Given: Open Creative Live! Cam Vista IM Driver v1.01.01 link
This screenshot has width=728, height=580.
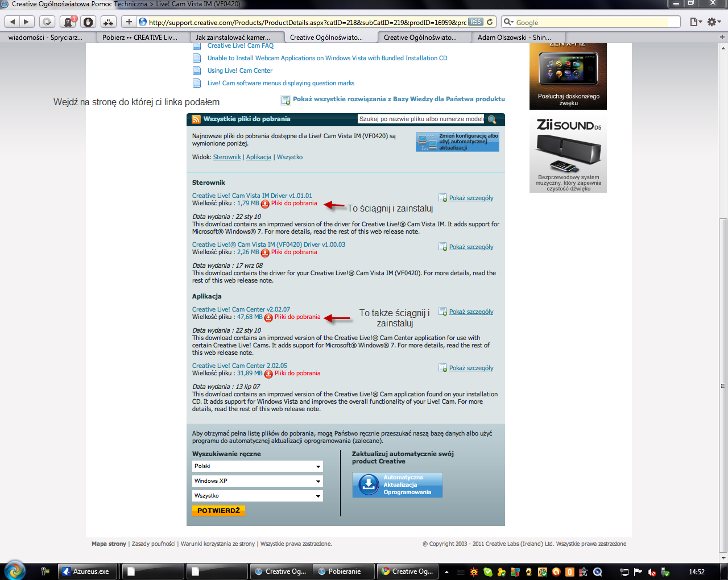Looking at the screenshot, I should pyautogui.click(x=252, y=196).
